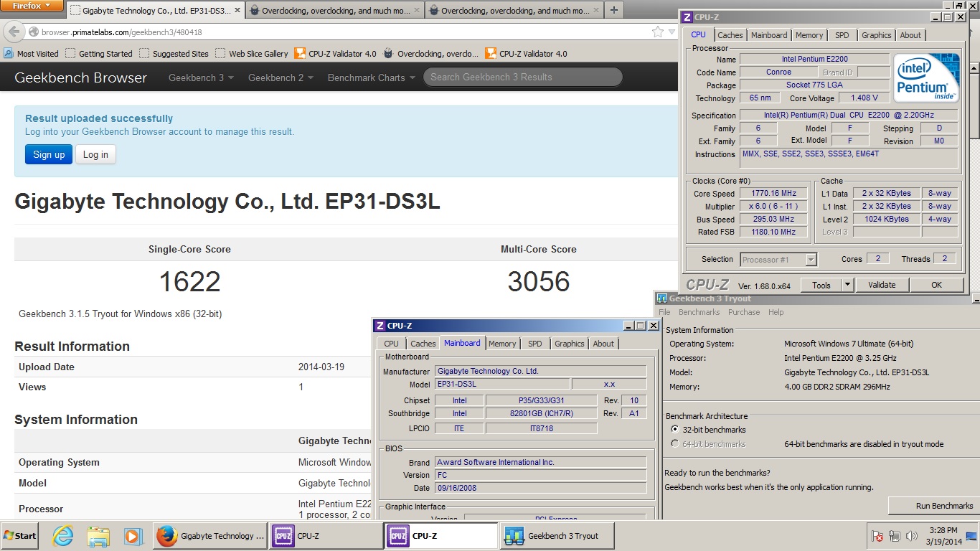Click the Tools button in CPU-Z
This screenshot has height=551, width=980.
click(821, 285)
